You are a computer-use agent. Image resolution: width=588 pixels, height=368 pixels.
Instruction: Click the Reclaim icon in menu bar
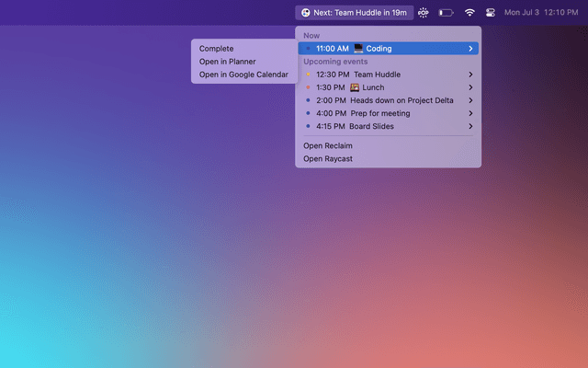305,13
